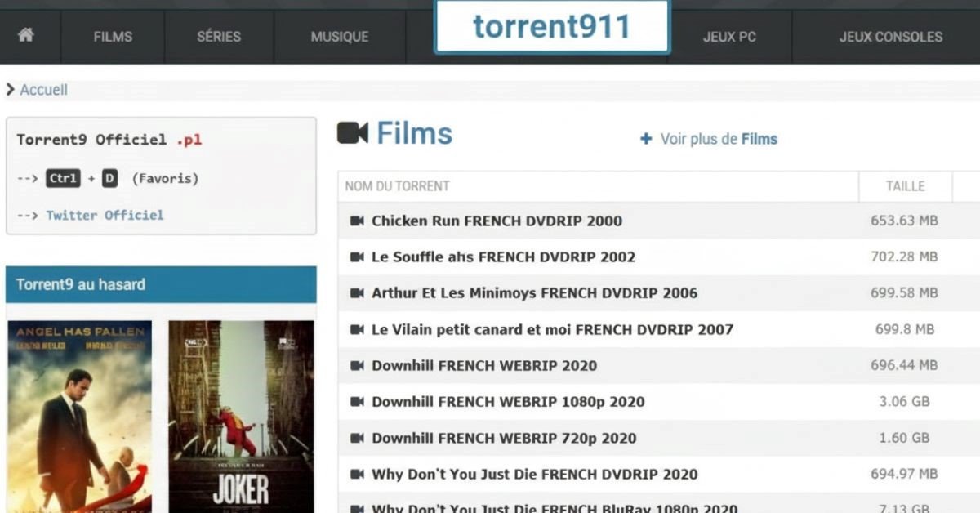This screenshot has width=980, height=513.
Task: Click the Accueil breadcrumb link
Action: click(x=45, y=90)
